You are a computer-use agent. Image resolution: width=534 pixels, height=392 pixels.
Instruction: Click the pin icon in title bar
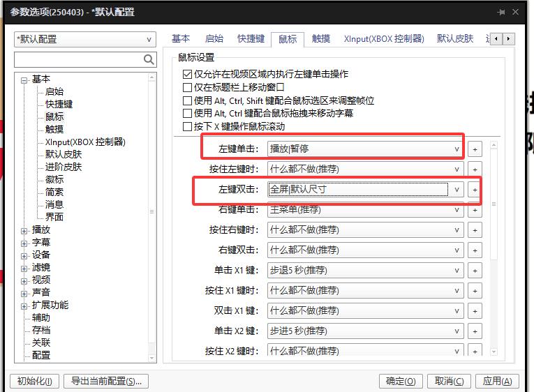coord(501,13)
